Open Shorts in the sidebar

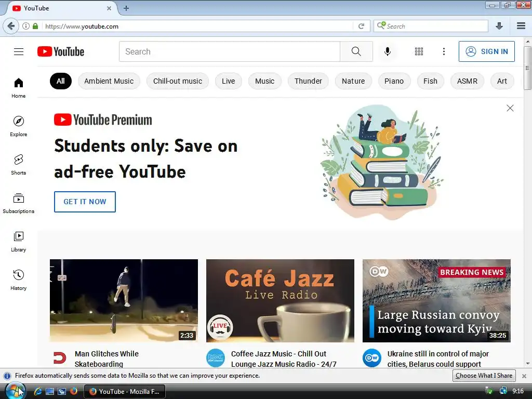point(19,165)
